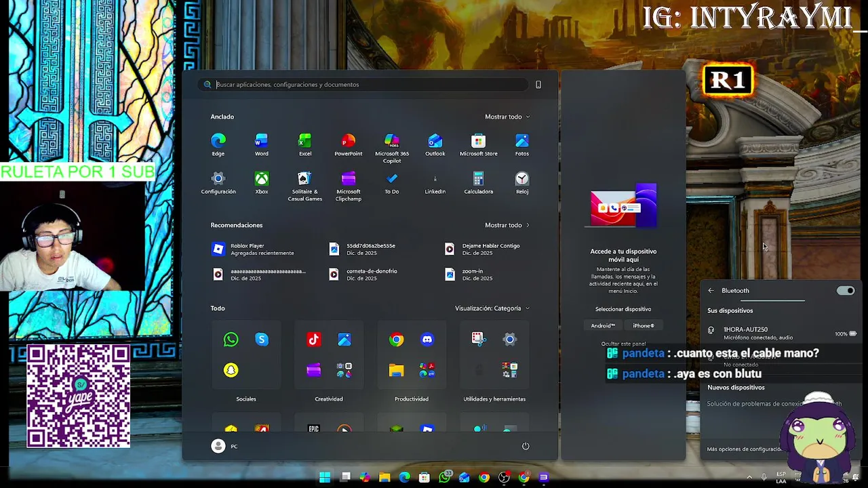868x488 pixels.
Task: Open Skype in the Sociales folder
Action: click(262, 340)
